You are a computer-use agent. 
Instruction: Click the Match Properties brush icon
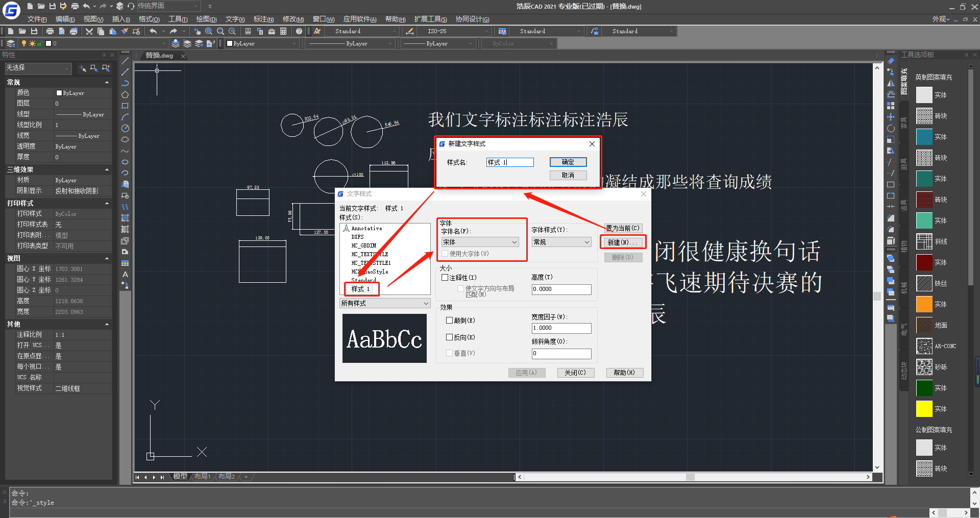[x=125, y=31]
